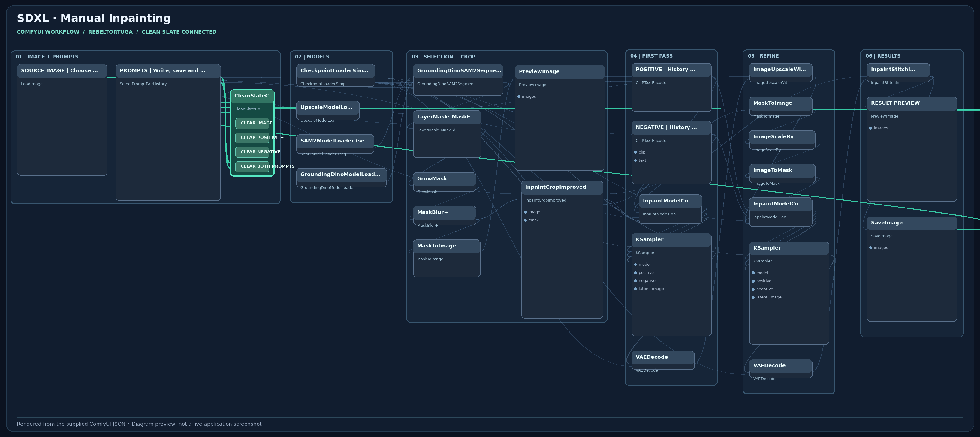Click the 05 | REFINE group label
This screenshot has height=437, width=980.
point(763,56)
